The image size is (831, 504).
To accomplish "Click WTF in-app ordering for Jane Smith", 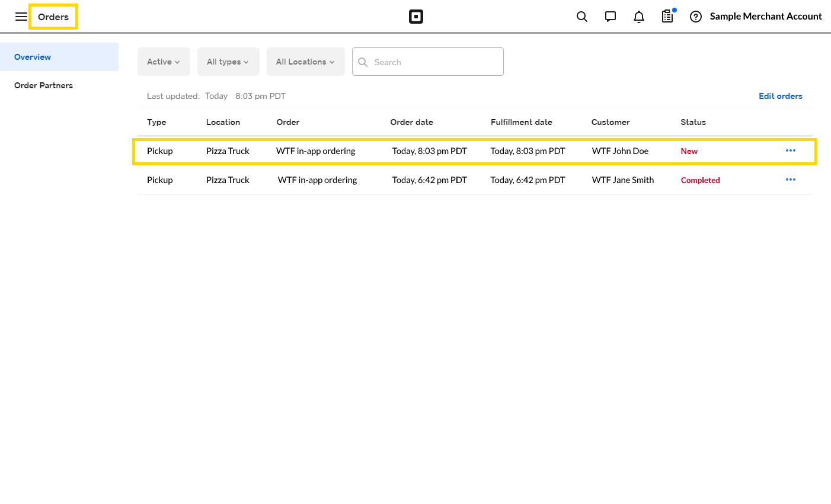I will tap(318, 180).
